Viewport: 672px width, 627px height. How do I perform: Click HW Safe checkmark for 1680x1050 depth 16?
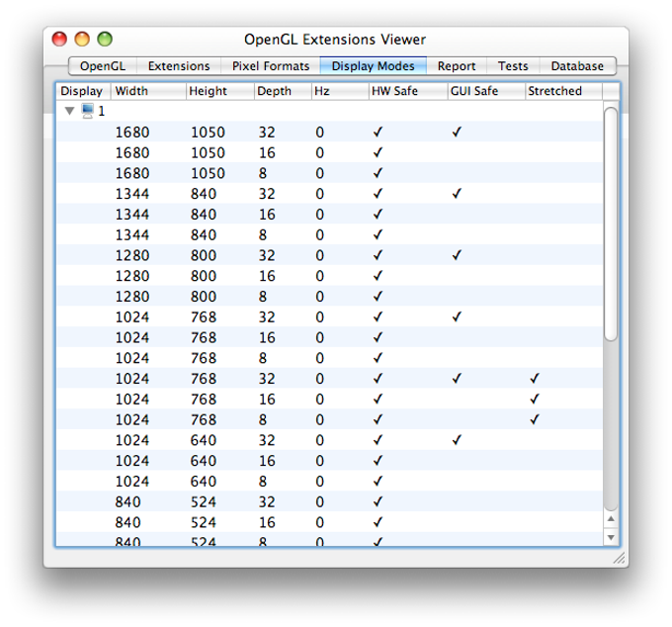pyautogui.click(x=378, y=152)
